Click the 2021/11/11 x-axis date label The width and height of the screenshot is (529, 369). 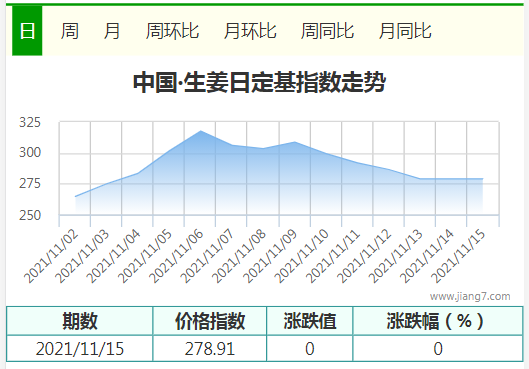pyautogui.click(x=333, y=256)
